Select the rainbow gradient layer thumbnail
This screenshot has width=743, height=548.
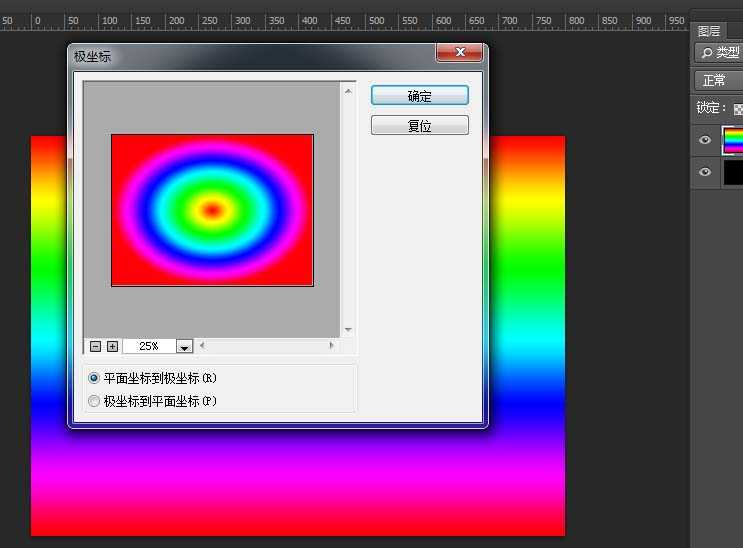click(733, 141)
